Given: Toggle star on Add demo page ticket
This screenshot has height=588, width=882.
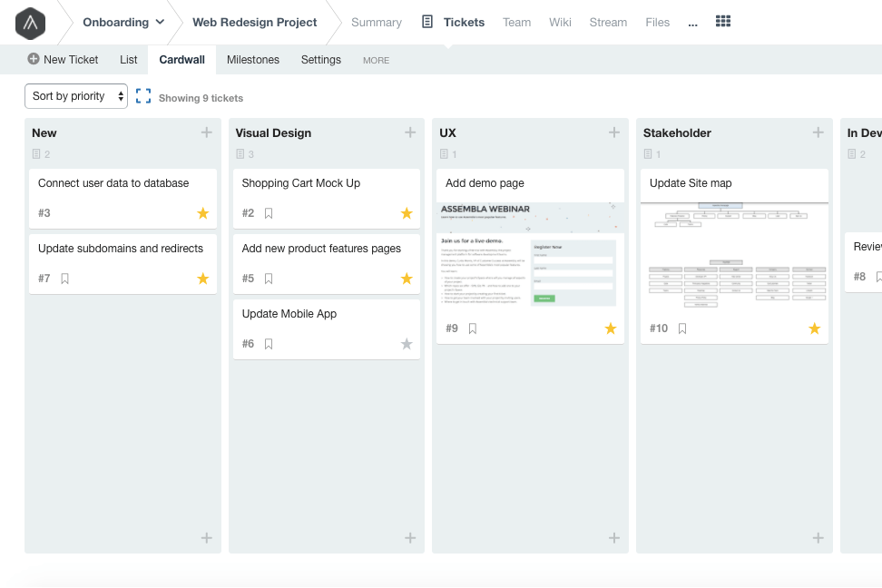Looking at the screenshot, I should (611, 328).
